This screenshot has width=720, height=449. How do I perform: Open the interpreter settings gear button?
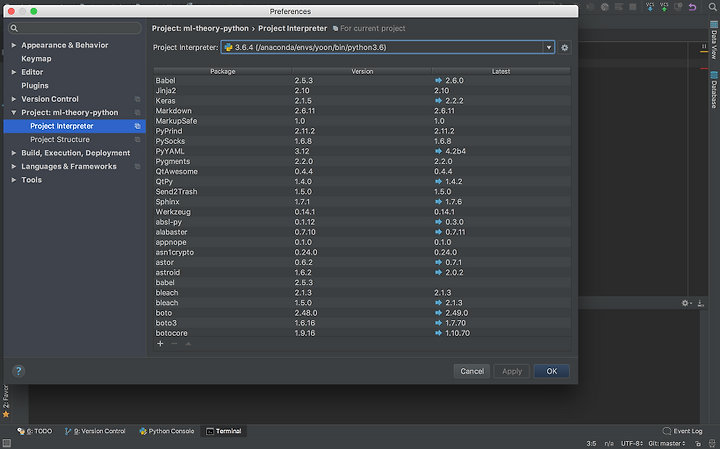tap(564, 47)
